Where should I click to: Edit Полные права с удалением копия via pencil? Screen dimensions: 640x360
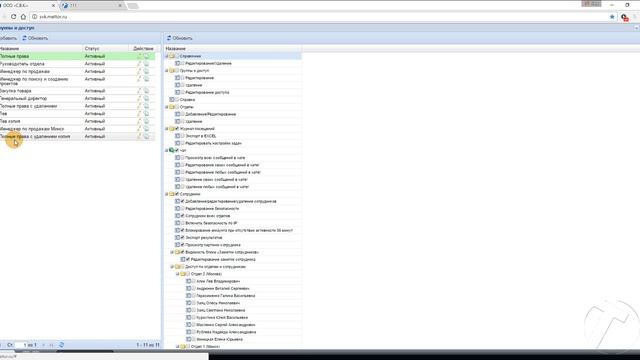pyautogui.click(x=139, y=136)
